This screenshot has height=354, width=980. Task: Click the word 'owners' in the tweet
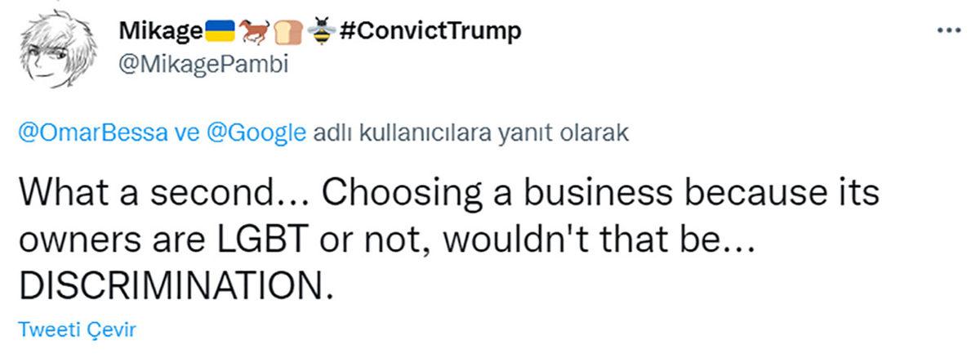click(69, 239)
